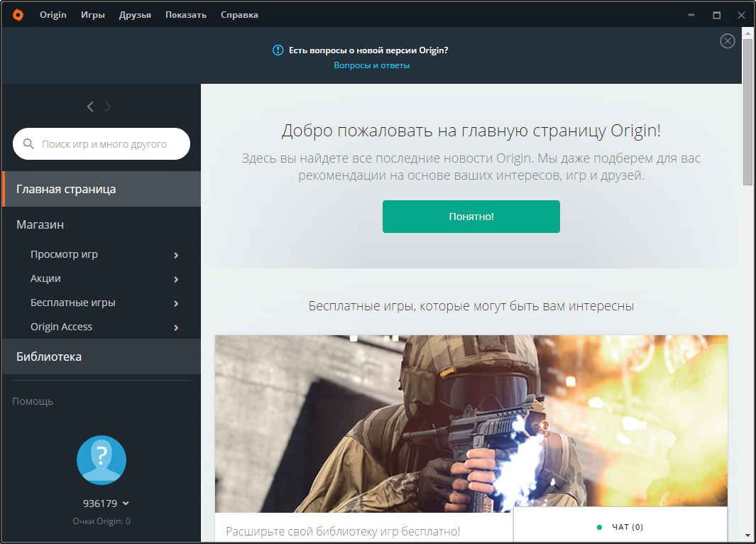
Task: Expand the Бесплатные игры submenu arrow
Action: tap(176, 303)
